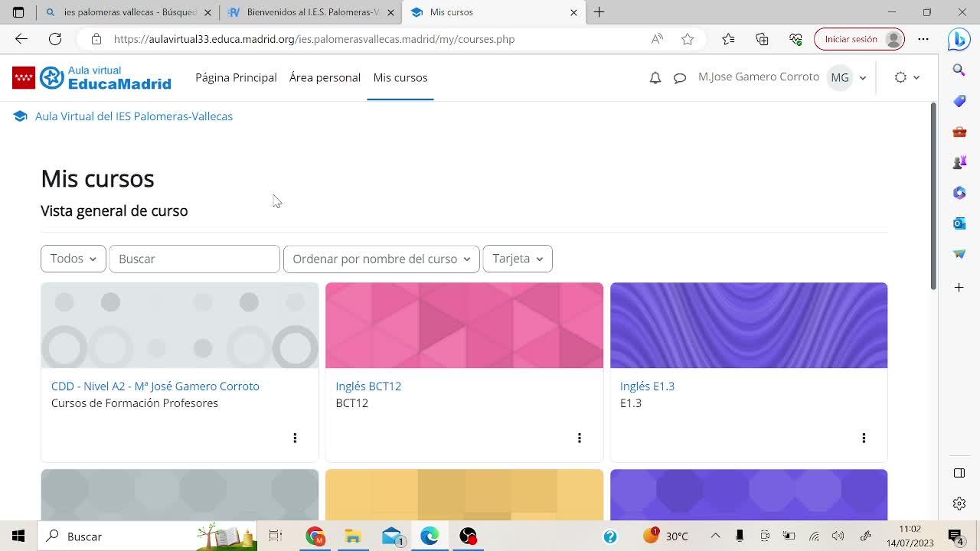The image size is (980, 551).
Task: Expand the user menu chevron next to MG
Action: (863, 78)
